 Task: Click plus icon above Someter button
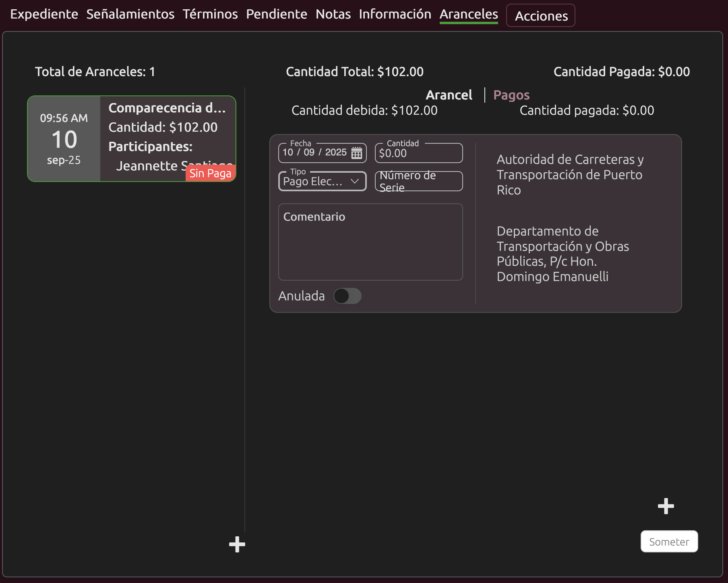(x=666, y=506)
